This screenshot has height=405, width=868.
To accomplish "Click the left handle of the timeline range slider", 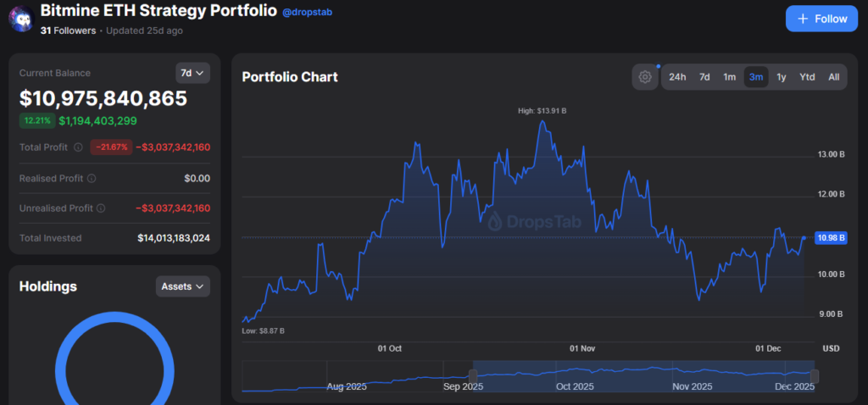I will coord(472,375).
